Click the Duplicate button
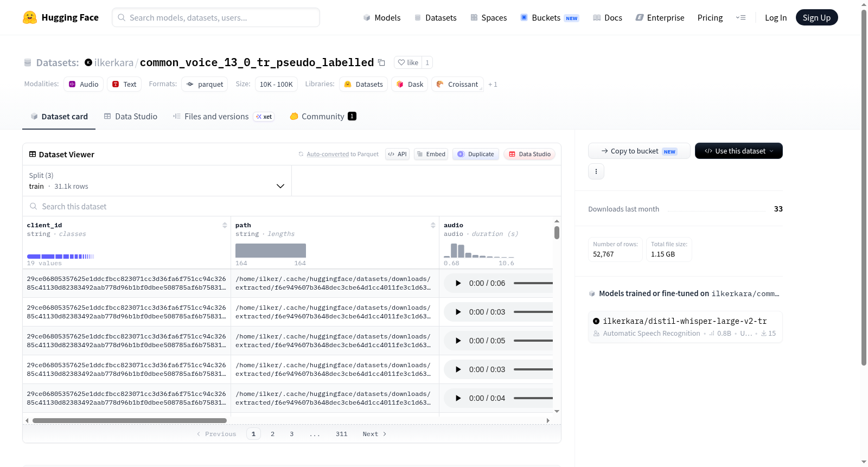 (x=476, y=154)
